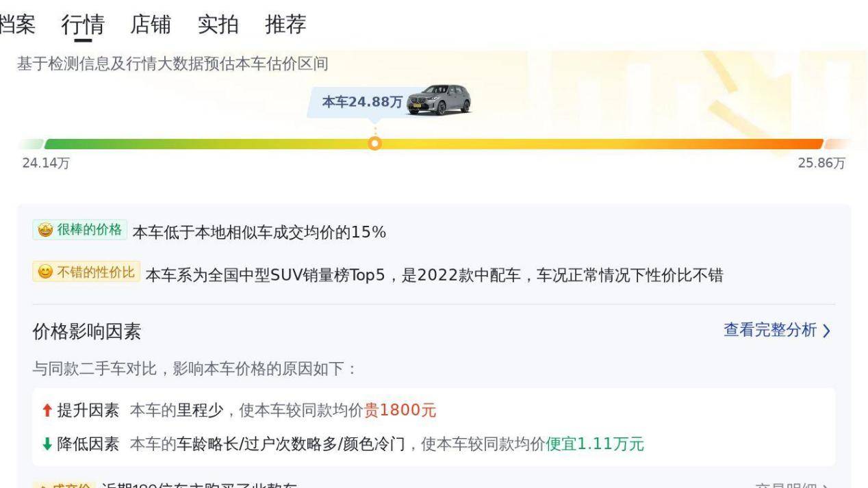
Task: Click the 贵1800元 price text
Action: coord(400,411)
